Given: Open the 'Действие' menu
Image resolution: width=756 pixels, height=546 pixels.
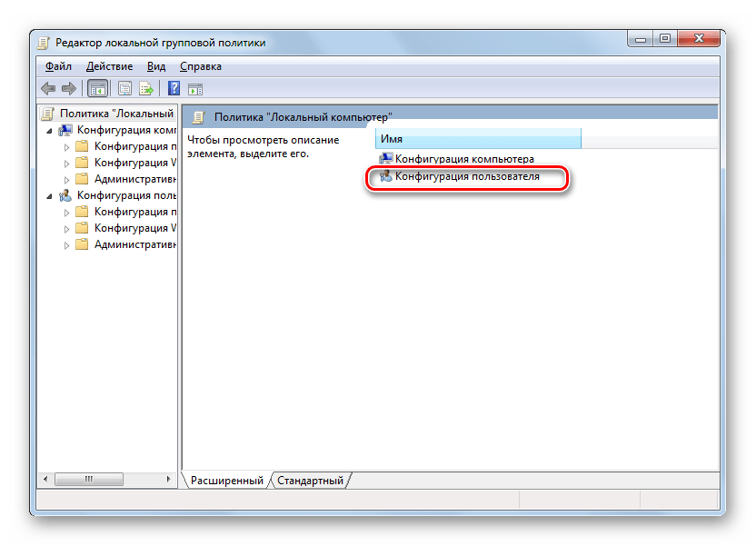Looking at the screenshot, I should [109, 66].
